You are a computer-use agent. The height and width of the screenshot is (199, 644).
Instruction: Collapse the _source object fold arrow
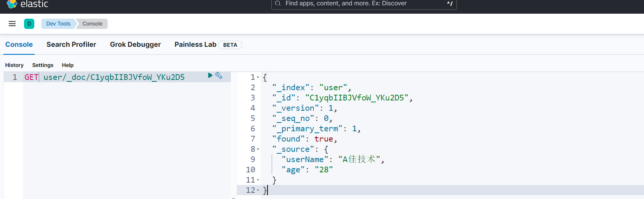tap(258, 150)
